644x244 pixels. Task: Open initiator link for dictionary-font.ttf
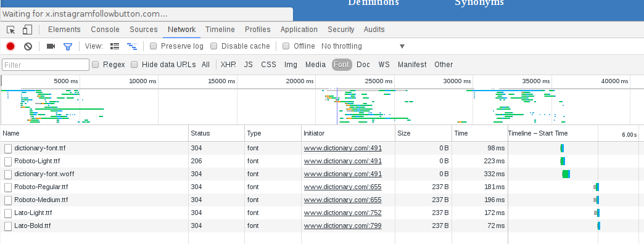pos(343,148)
